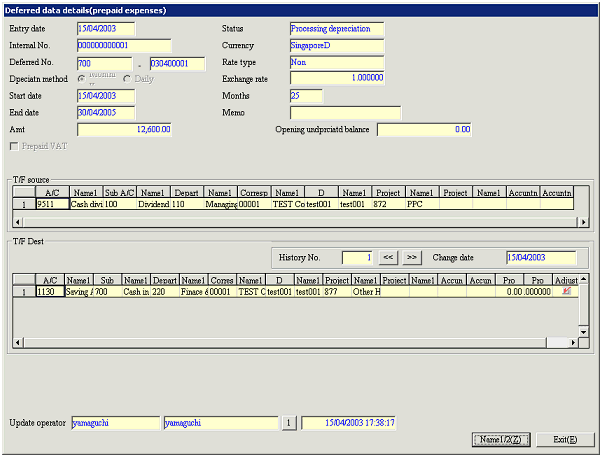Click the Sub A/C column header in T/F source

120,193
